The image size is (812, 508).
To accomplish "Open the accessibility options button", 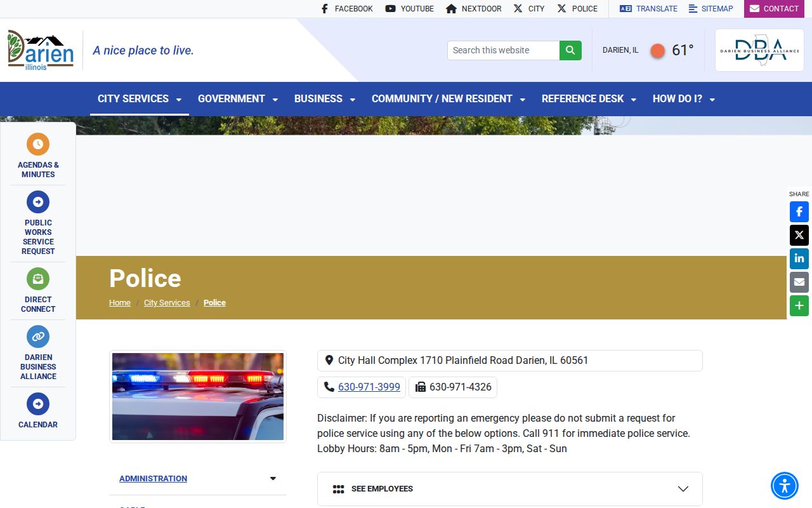I will [x=785, y=486].
